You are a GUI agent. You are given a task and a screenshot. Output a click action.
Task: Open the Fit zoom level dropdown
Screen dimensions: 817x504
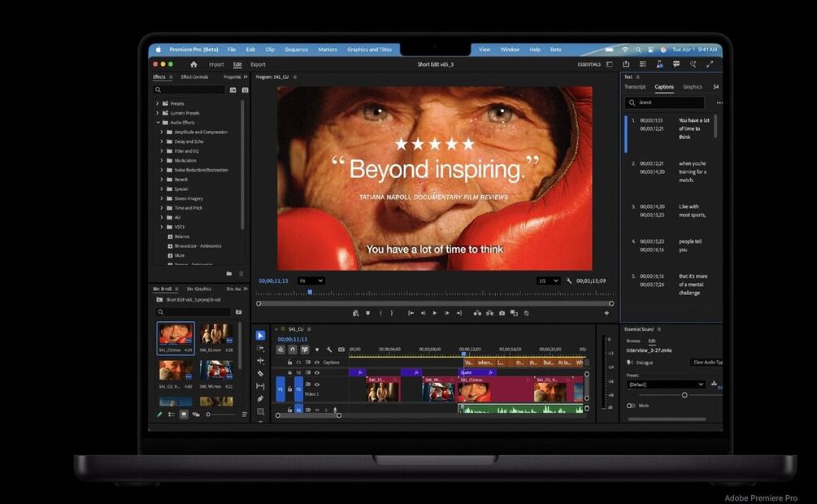[x=311, y=280]
